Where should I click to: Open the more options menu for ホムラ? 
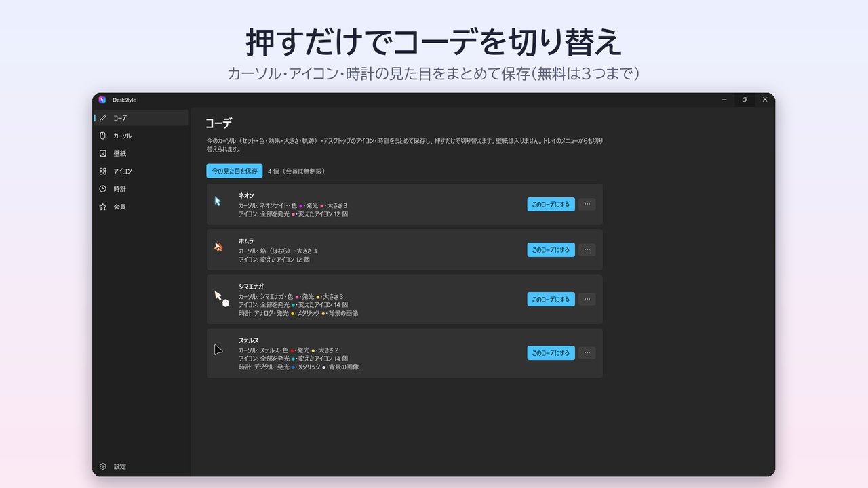point(587,249)
